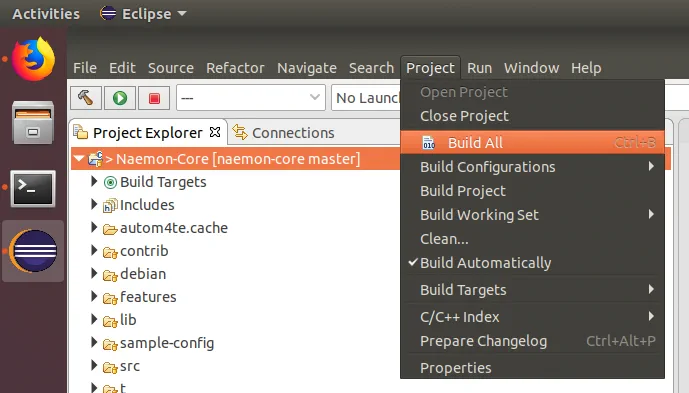Open Build Configurations submenu
Viewport: 689px width, 393px height.
tap(532, 167)
